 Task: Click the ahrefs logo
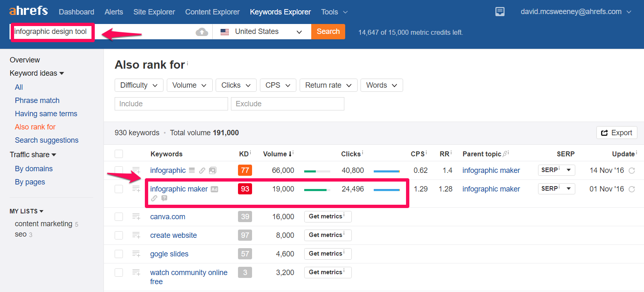[x=29, y=11]
